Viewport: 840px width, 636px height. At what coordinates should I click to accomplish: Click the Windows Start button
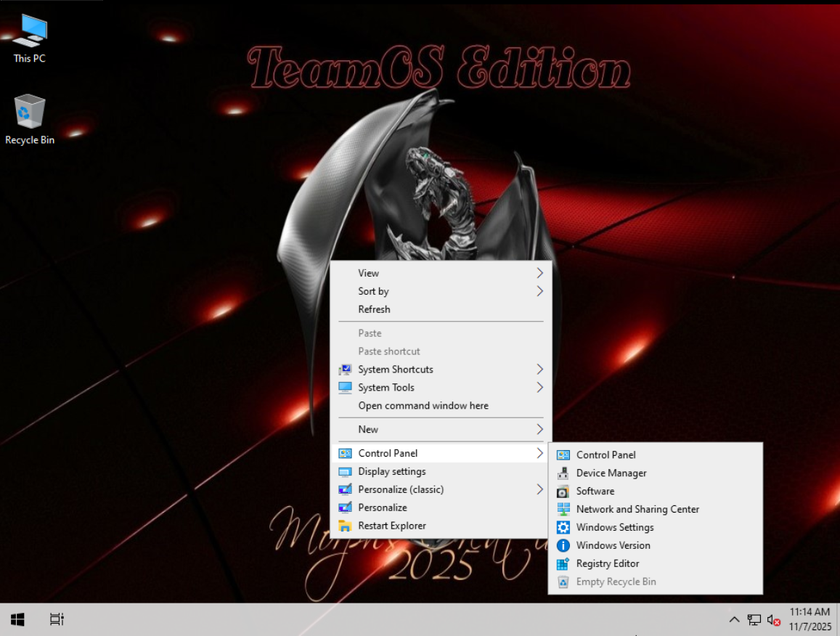(x=18, y=619)
